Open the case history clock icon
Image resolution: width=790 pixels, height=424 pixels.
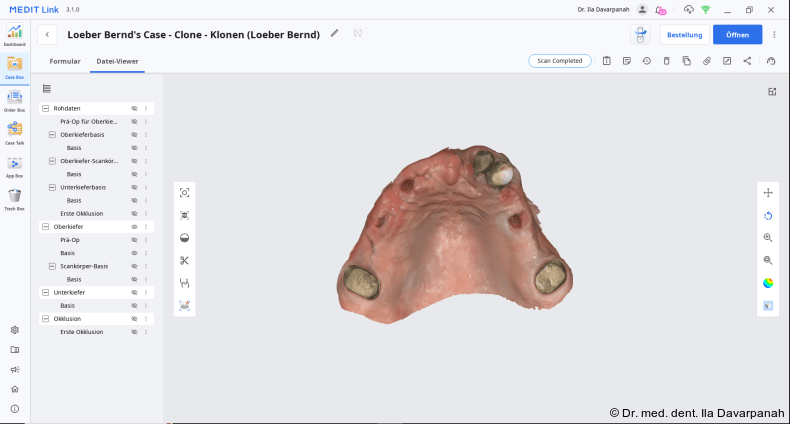[x=647, y=61]
